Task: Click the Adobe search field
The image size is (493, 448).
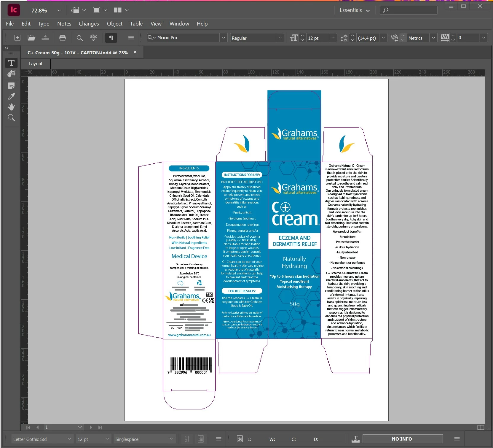Action: (x=409, y=10)
